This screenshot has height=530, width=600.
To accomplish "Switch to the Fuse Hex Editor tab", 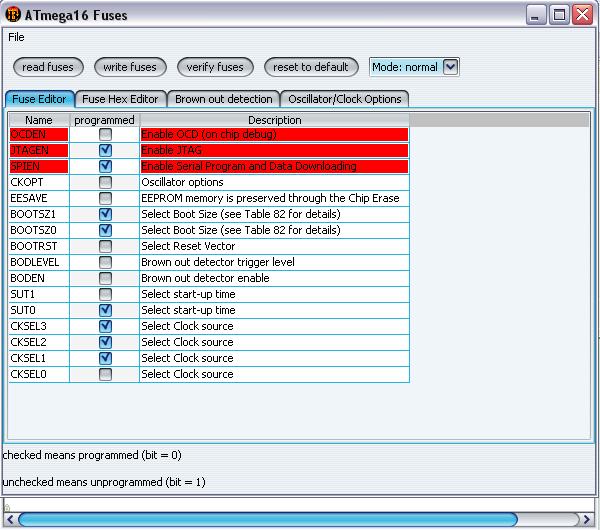I will pos(120,99).
